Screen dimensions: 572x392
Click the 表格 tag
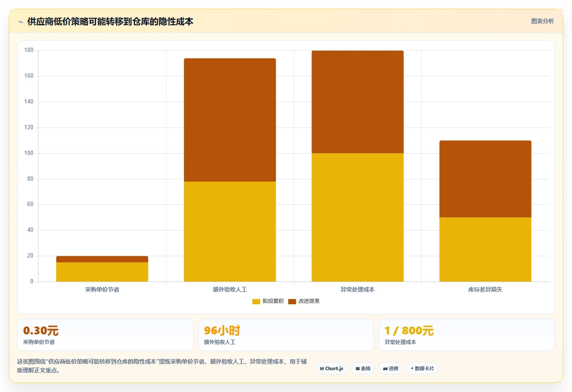click(x=363, y=368)
